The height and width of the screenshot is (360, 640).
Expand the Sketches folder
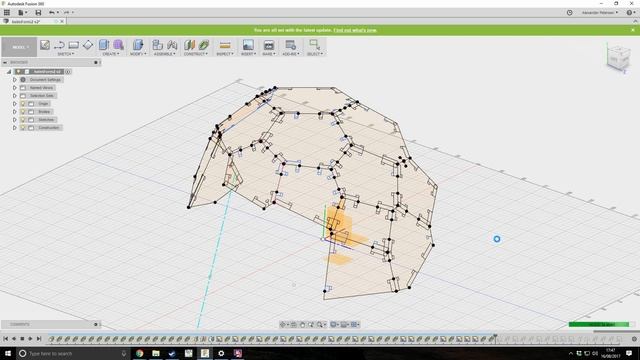pos(15,120)
